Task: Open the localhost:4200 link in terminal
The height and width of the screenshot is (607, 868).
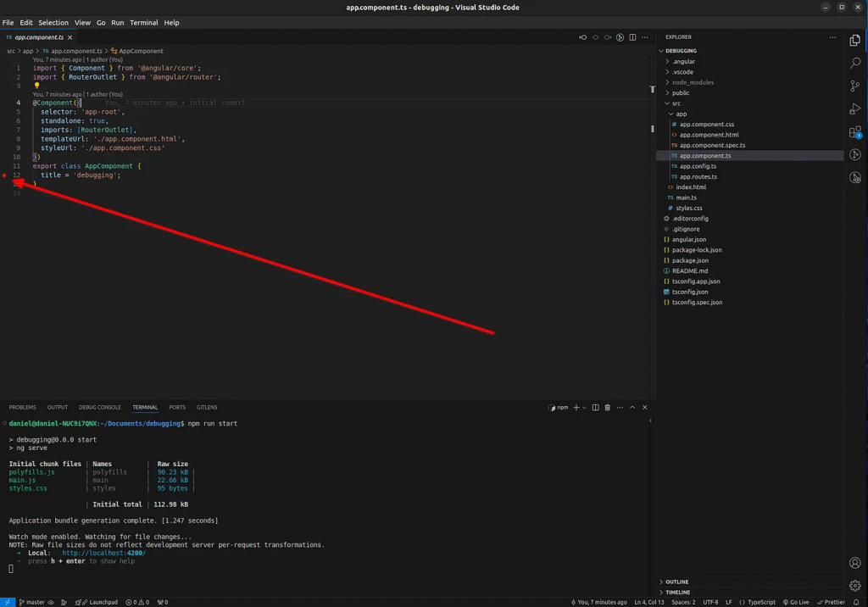Action: tap(103, 553)
